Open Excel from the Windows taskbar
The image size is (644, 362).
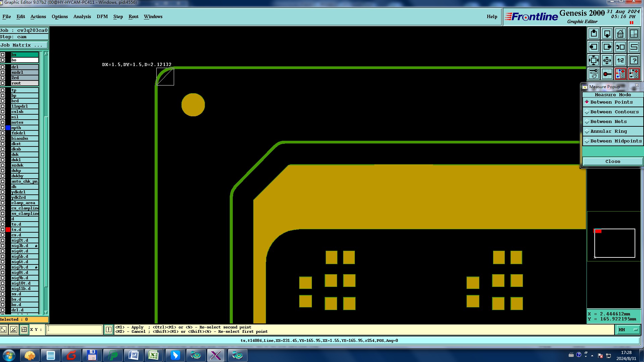154,355
